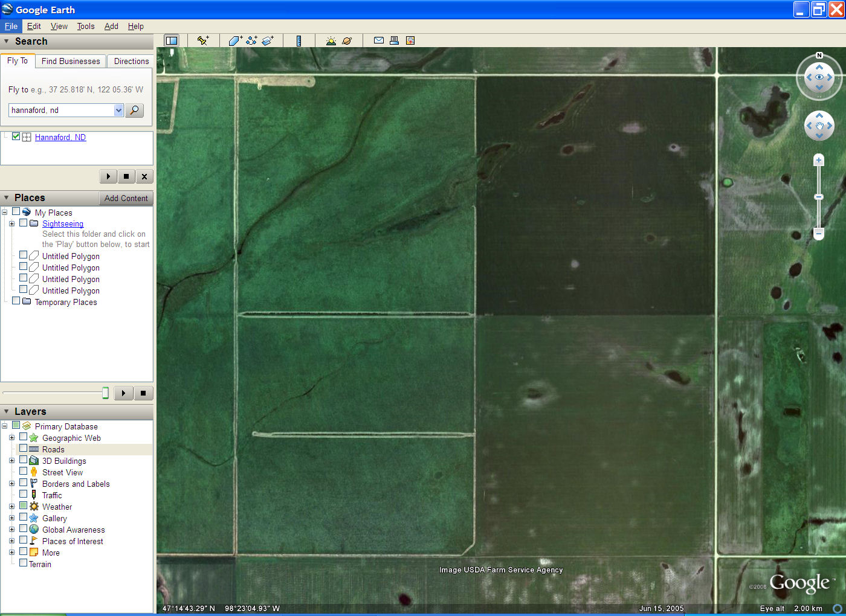Click the zoom in plus button
This screenshot has width=846, height=616.
click(819, 160)
